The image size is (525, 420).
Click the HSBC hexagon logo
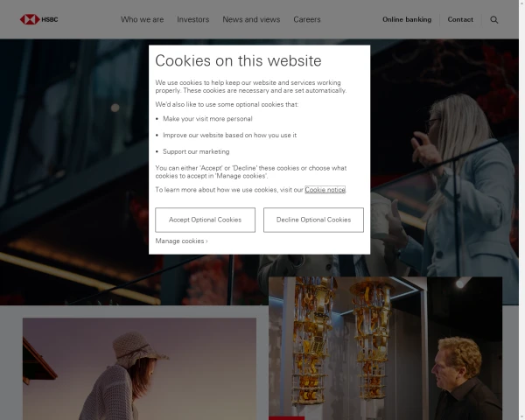click(30, 19)
